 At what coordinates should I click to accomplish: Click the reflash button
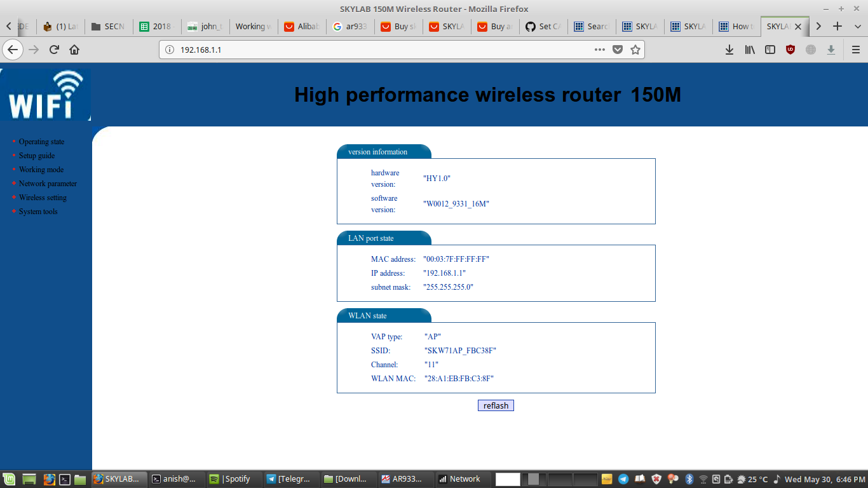coord(496,405)
